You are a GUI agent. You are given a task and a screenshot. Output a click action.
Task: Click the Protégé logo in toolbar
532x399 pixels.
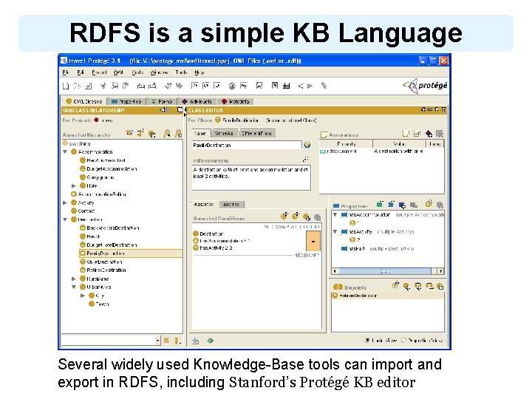click(x=425, y=86)
